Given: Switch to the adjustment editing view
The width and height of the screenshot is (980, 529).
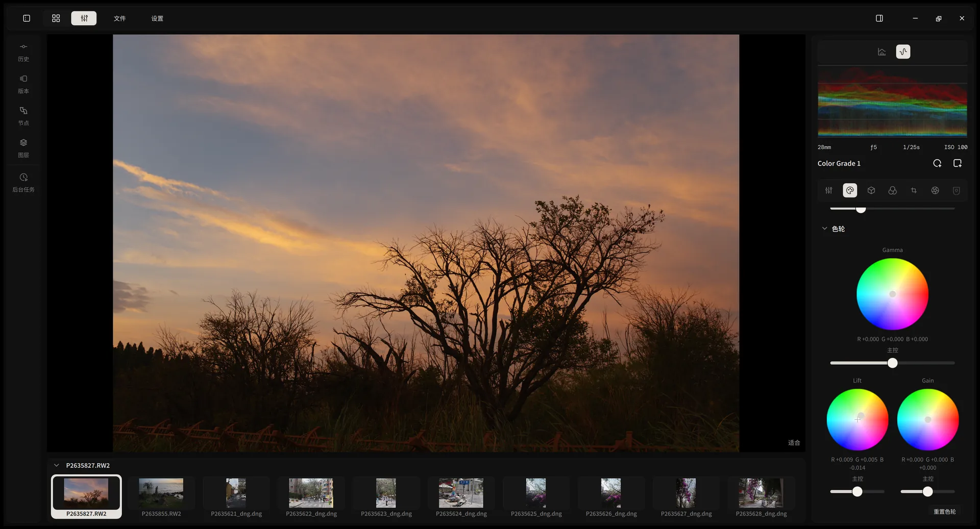Looking at the screenshot, I should [x=84, y=18].
